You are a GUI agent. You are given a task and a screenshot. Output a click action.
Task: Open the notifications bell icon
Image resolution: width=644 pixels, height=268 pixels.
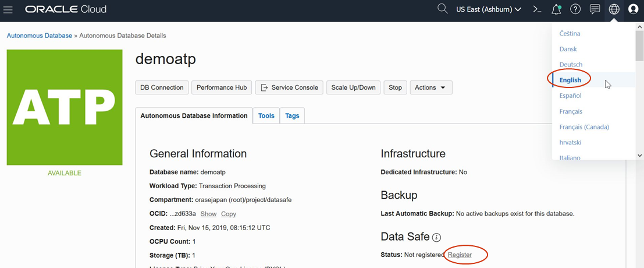[556, 9]
